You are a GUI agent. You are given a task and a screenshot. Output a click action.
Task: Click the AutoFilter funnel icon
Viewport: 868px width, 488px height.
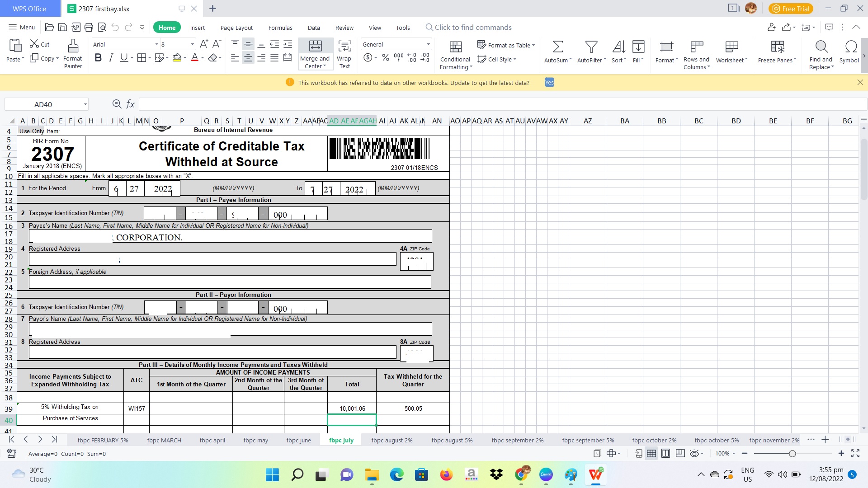click(x=591, y=47)
